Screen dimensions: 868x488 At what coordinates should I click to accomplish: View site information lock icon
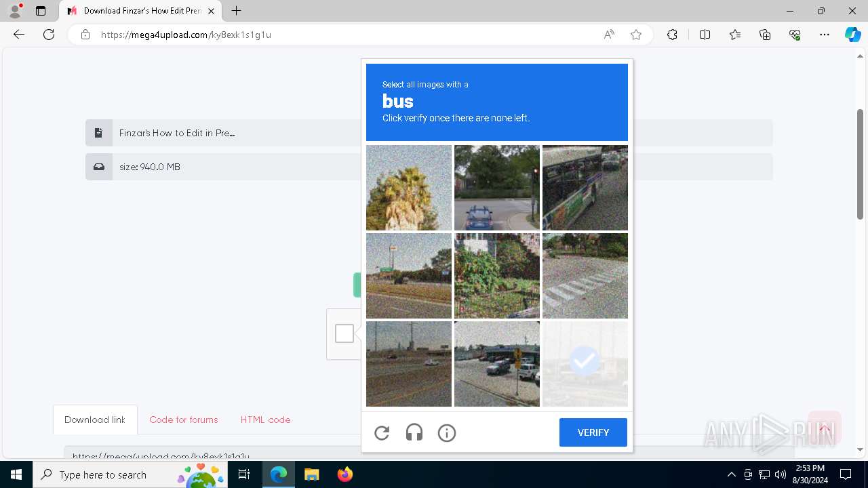85,35
